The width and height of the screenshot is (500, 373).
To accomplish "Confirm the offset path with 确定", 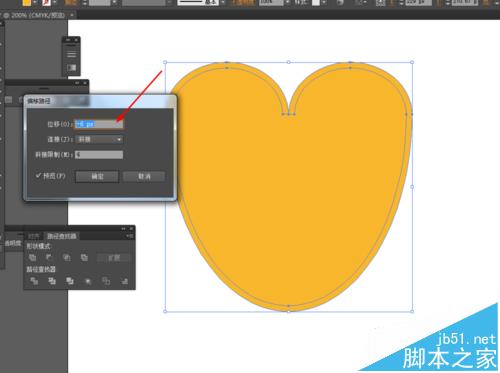I will (x=97, y=176).
